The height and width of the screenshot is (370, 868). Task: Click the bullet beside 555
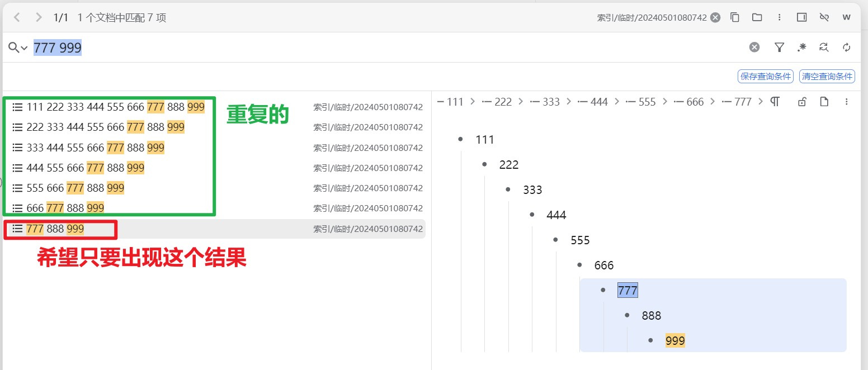point(555,239)
